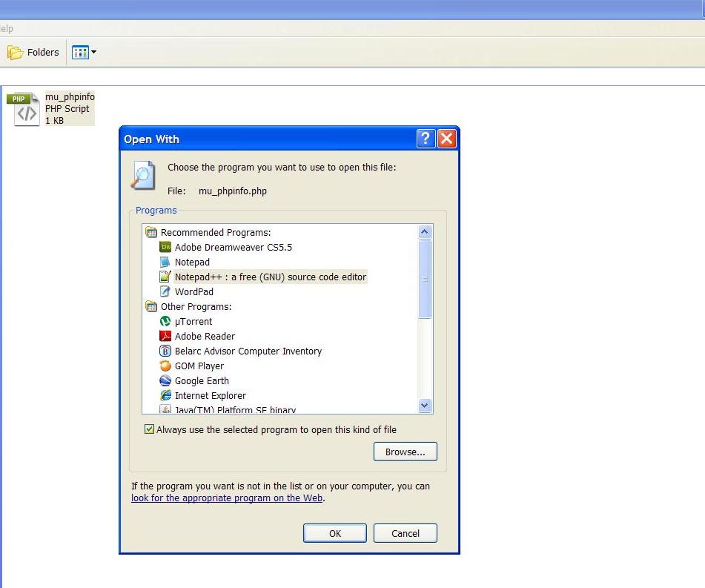Confirm selection with the OK button

334,533
